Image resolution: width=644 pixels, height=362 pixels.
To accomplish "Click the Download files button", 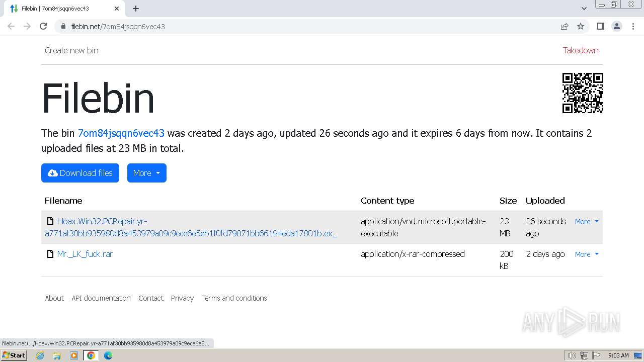I will tap(80, 173).
